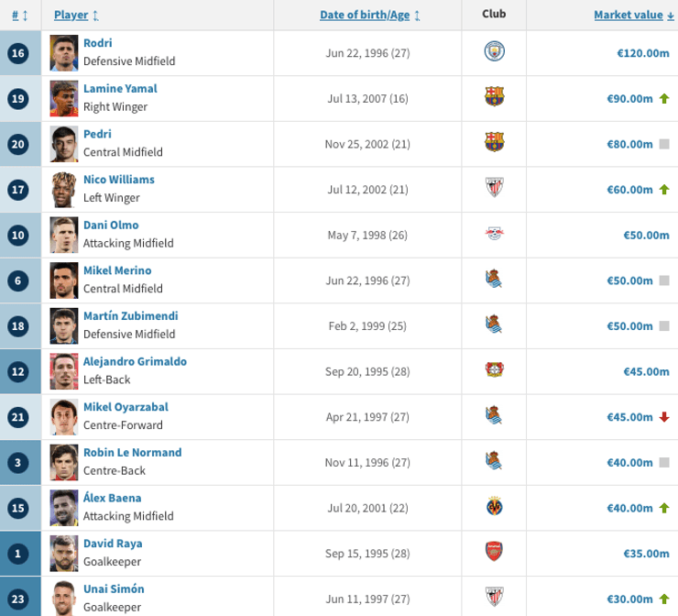Viewport: 678px width, 616px height.
Task: Click RB Leipzig logo next to Dani Olmo
Action: 494,235
